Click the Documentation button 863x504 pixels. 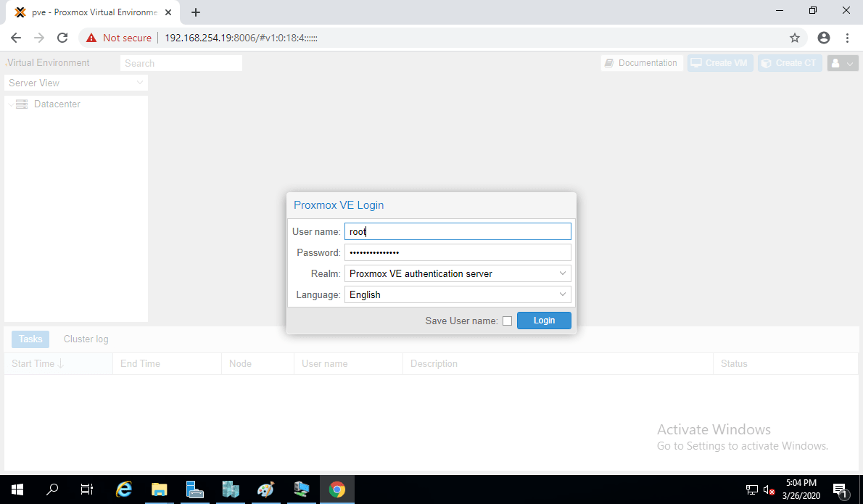pos(642,63)
